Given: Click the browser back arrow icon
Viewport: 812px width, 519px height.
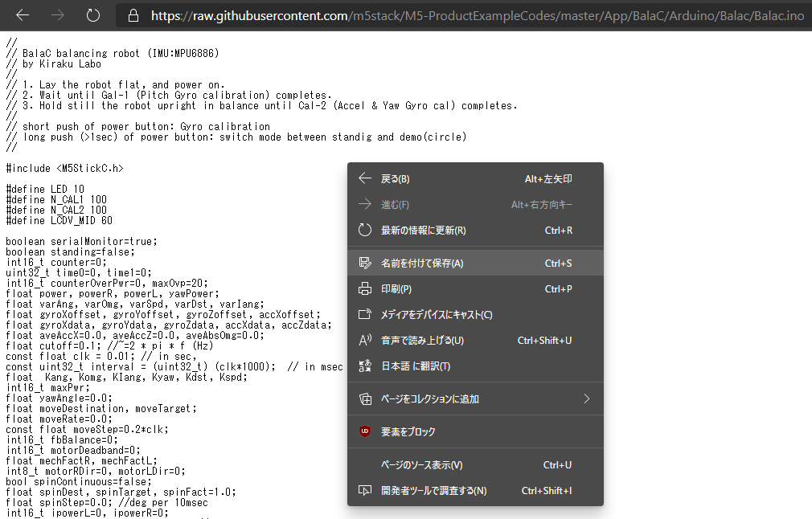Looking at the screenshot, I should [x=23, y=15].
